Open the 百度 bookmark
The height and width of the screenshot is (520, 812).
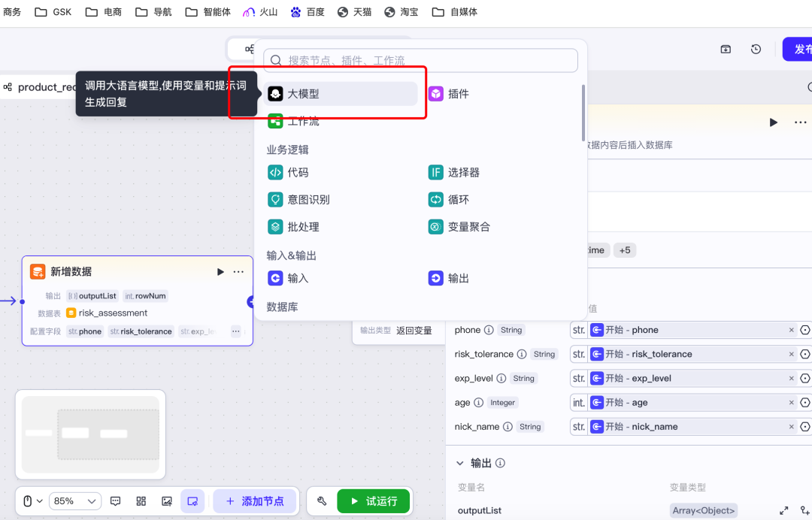click(307, 12)
